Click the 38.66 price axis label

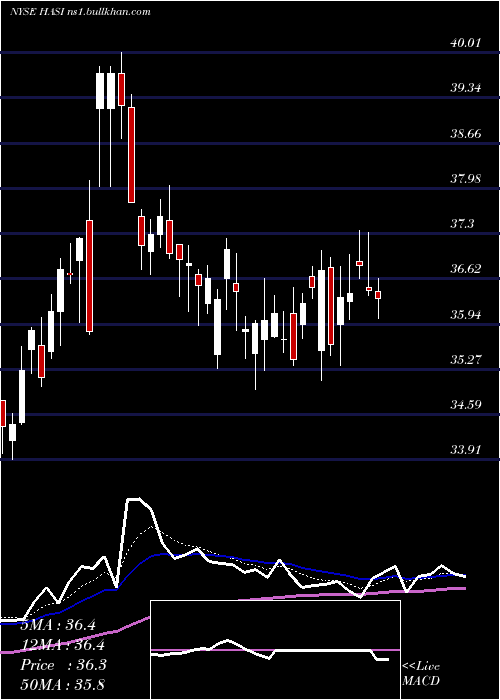pos(466,133)
